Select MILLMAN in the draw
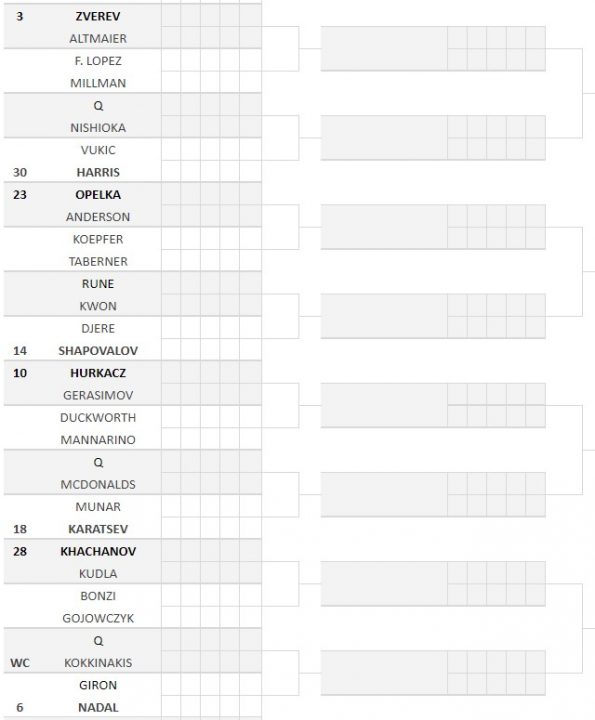595x720 pixels. pyautogui.click(x=98, y=83)
